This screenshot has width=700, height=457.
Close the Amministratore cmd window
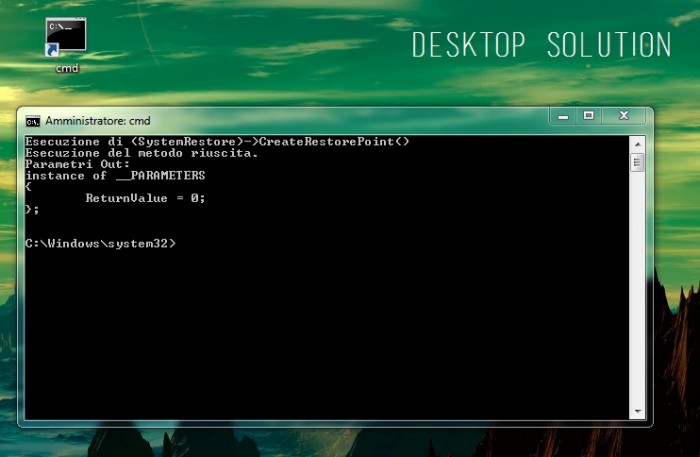(624, 116)
